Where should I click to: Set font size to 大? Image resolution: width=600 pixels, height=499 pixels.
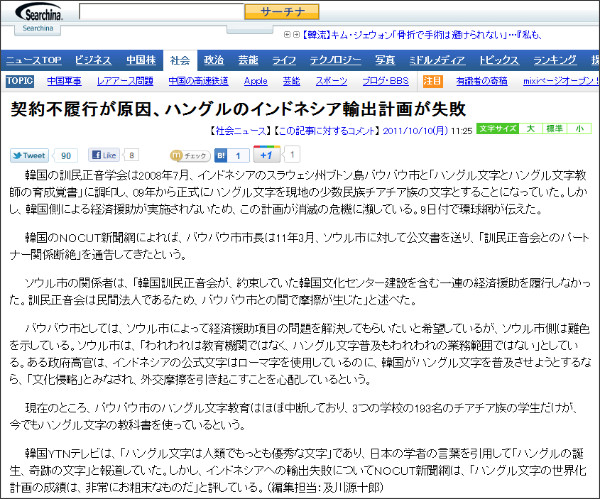point(530,129)
